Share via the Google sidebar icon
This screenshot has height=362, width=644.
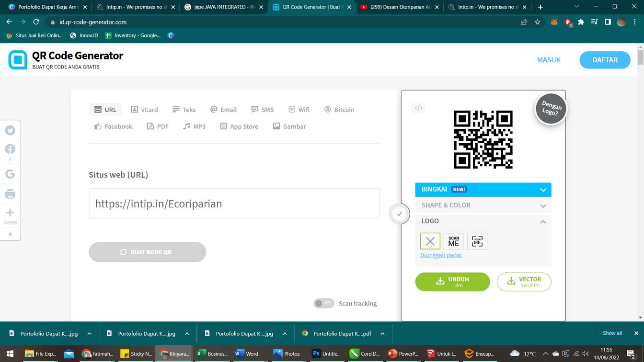[x=10, y=174]
